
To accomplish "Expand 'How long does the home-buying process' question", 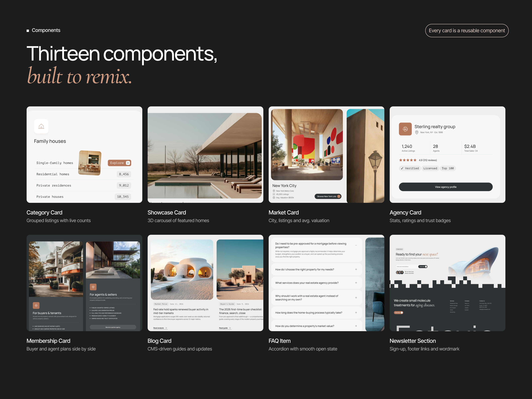I will (356, 313).
